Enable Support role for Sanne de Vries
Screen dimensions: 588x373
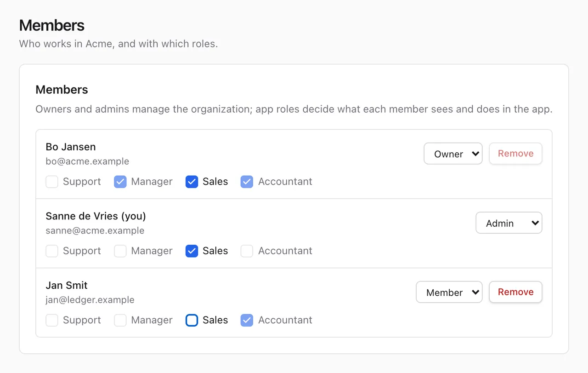pyautogui.click(x=52, y=251)
